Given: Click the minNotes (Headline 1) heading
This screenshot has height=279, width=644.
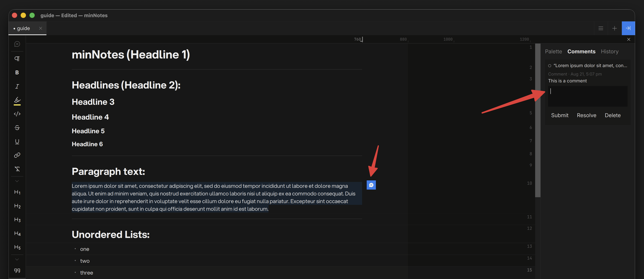Looking at the screenshot, I should (131, 54).
